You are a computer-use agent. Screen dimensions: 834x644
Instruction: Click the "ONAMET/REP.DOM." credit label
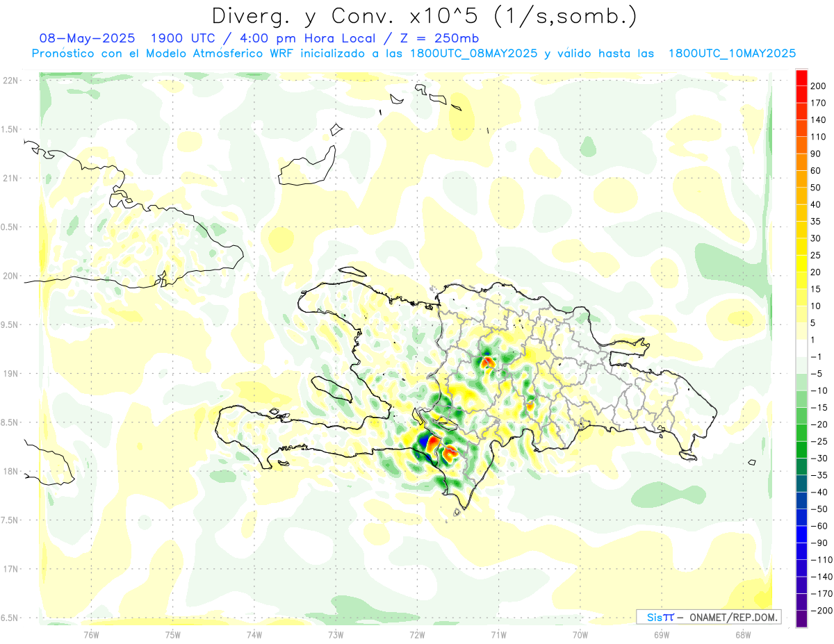[732, 617]
